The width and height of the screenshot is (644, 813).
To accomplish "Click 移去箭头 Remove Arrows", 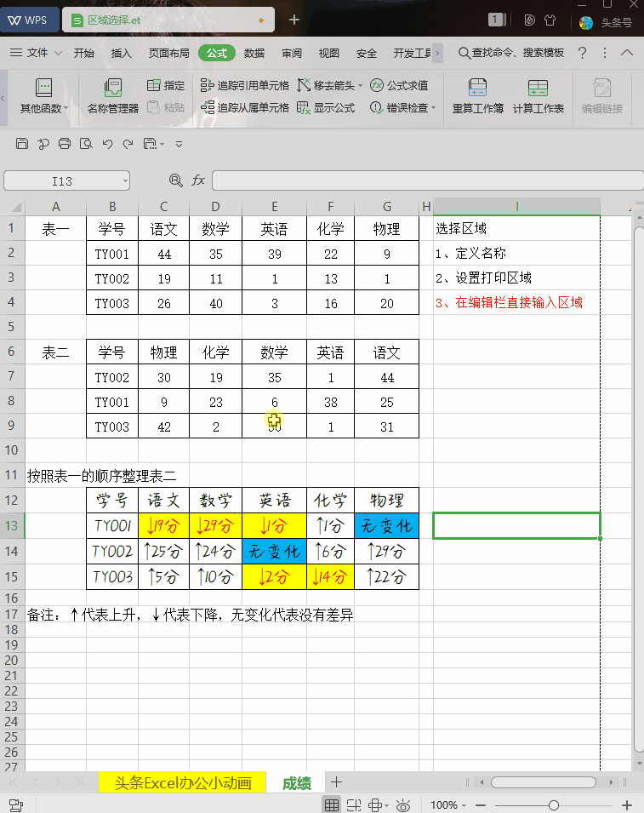I will tap(327, 85).
